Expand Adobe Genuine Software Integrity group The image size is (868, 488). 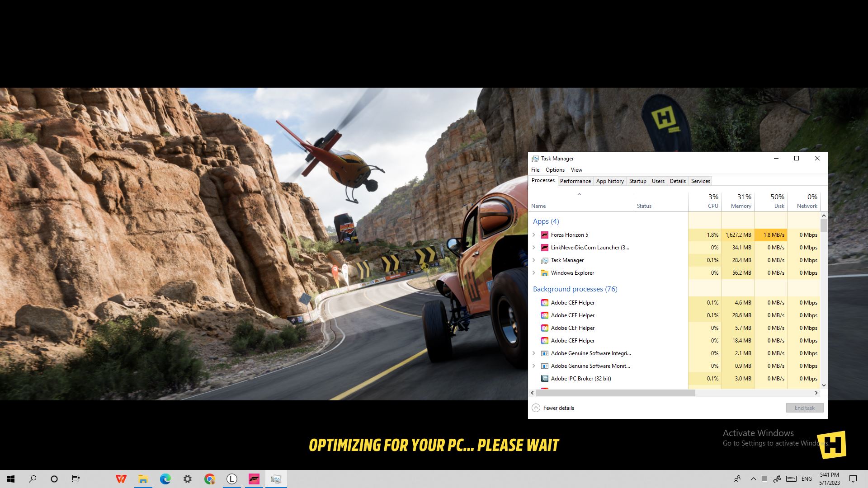point(534,353)
